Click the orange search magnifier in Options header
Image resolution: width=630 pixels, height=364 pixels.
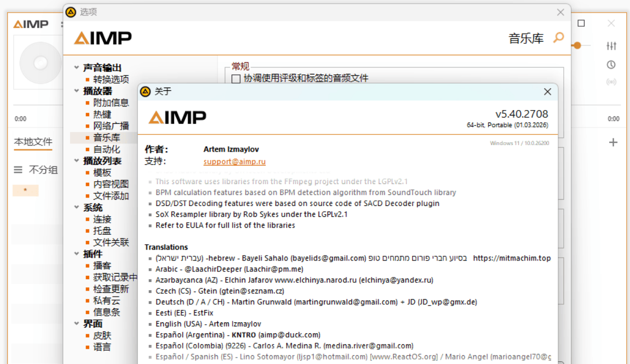(558, 38)
